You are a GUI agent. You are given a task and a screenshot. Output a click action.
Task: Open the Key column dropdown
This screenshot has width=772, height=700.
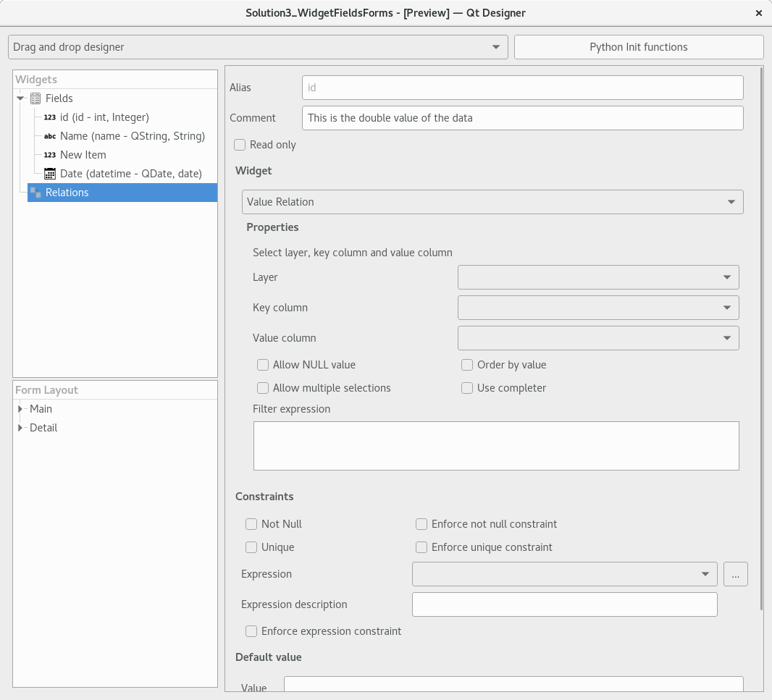point(598,308)
